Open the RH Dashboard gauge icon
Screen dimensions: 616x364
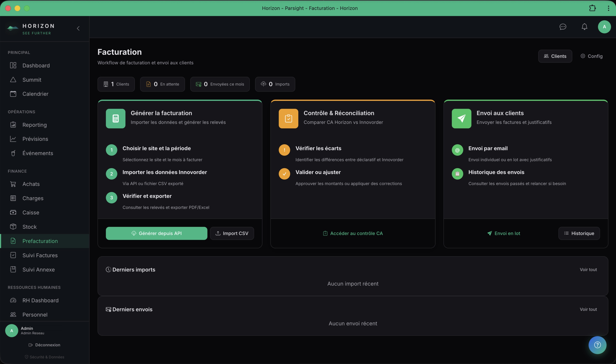13,300
